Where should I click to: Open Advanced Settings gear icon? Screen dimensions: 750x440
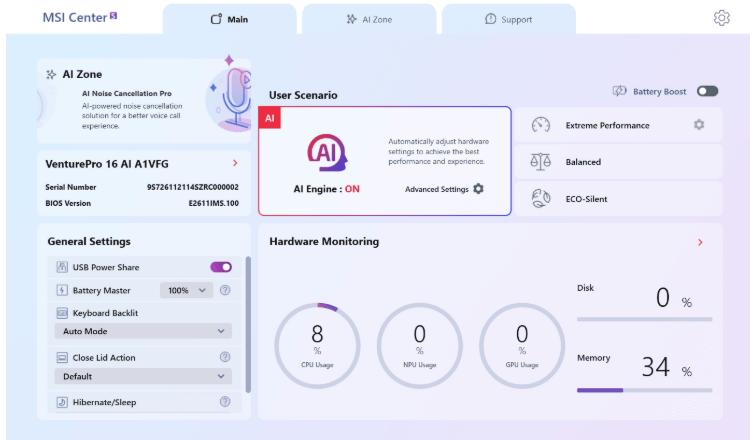[478, 189]
